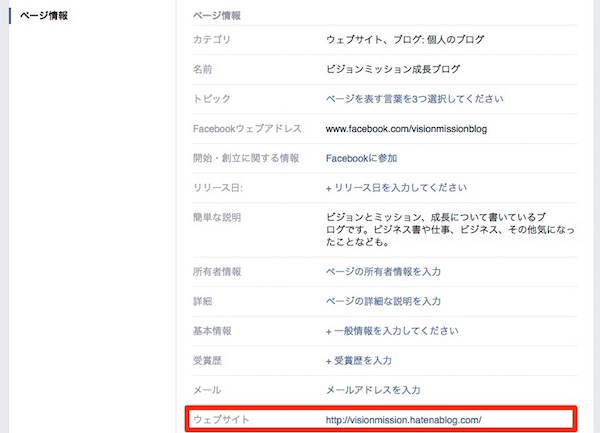Click + リリース日を入力してください link
The width and height of the screenshot is (600, 433).
click(396, 188)
